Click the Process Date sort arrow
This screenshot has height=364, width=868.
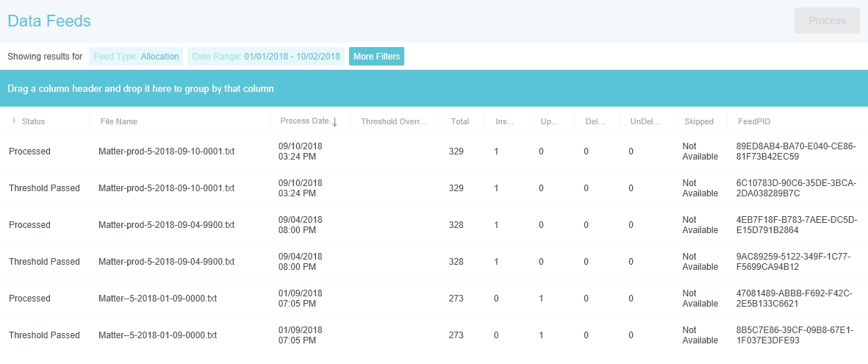point(335,122)
